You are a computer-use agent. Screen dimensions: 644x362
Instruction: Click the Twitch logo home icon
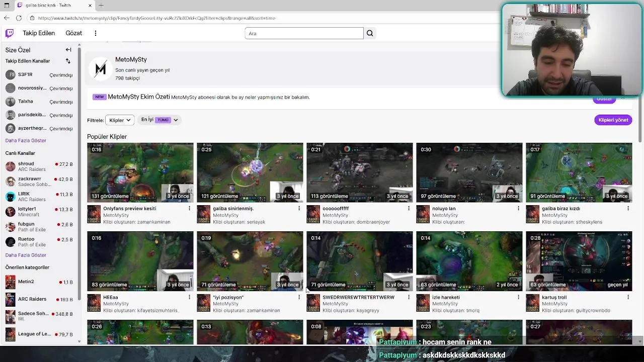pos(10,33)
